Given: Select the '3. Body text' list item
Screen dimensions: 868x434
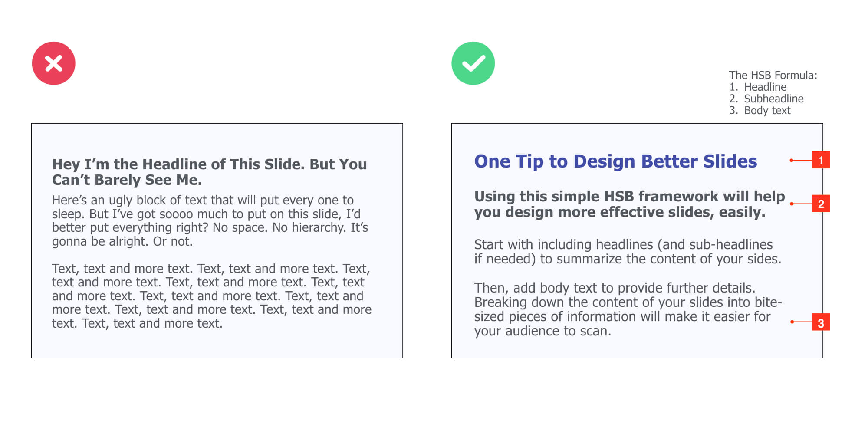Looking at the screenshot, I should [760, 110].
